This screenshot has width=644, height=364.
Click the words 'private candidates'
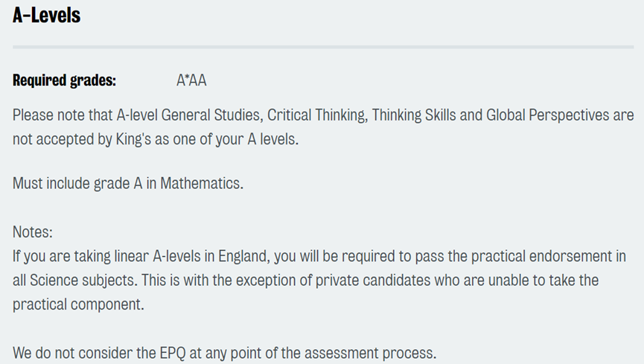point(373,281)
